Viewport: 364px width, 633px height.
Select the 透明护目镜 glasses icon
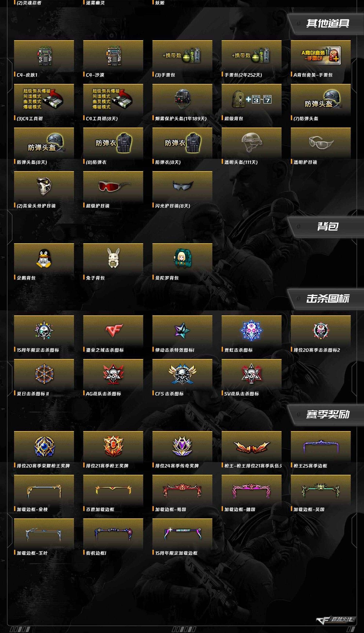(321, 143)
